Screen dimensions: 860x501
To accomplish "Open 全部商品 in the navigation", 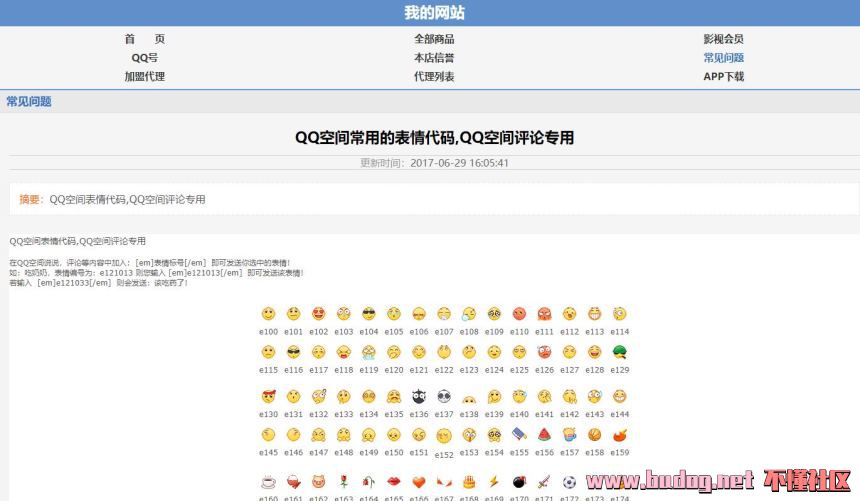I will click(434, 39).
